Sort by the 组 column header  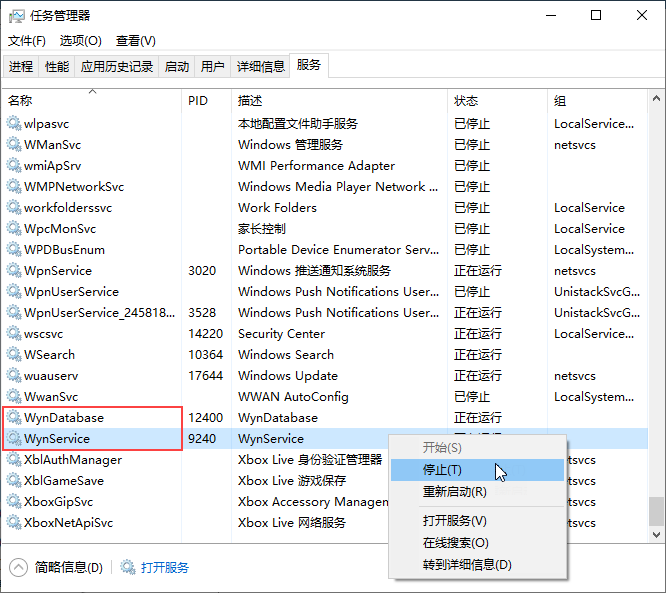(x=598, y=101)
